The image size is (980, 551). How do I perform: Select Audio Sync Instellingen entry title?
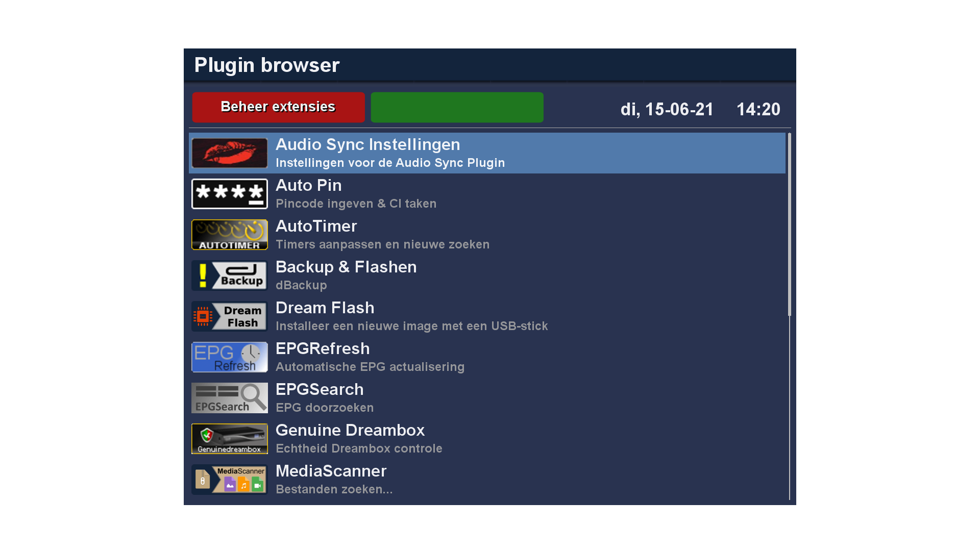pyautogui.click(x=367, y=145)
